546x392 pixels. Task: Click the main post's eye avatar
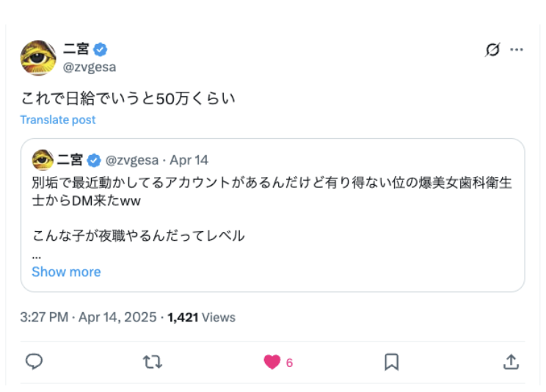click(x=38, y=58)
